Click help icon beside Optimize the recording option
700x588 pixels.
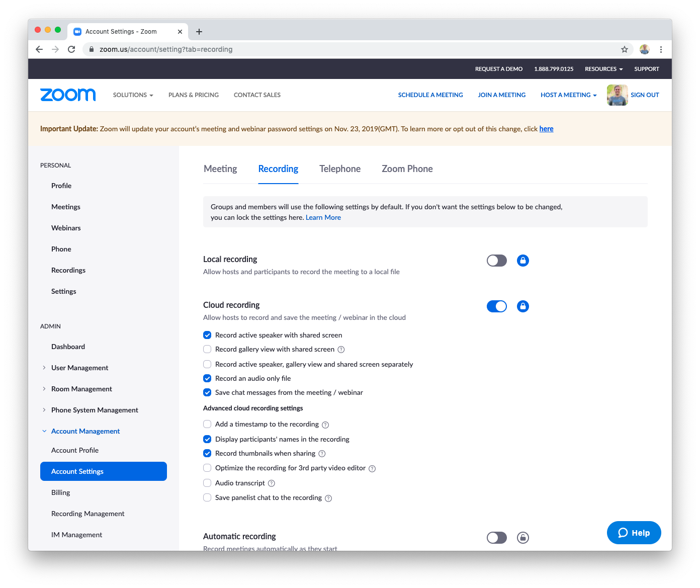point(372,469)
